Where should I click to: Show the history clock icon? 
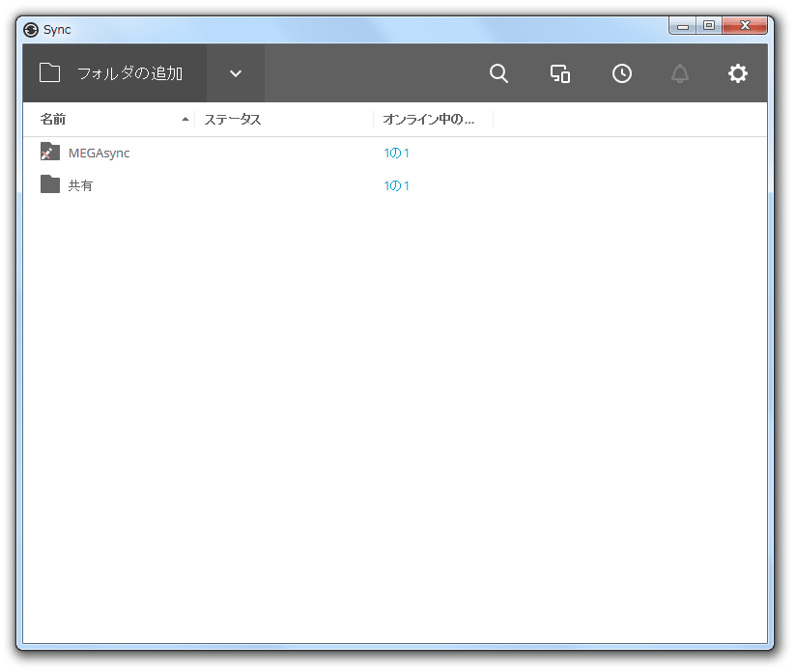[621, 73]
